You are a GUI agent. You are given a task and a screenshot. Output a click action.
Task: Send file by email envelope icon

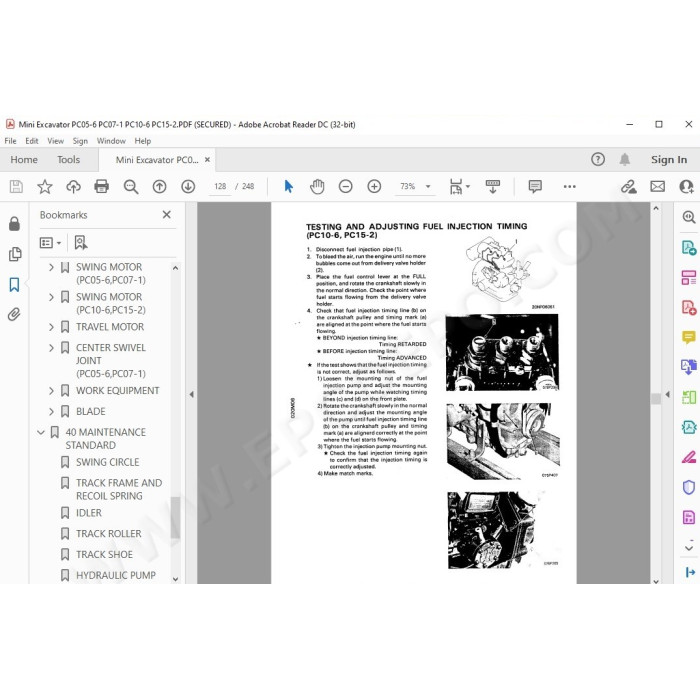point(658,186)
